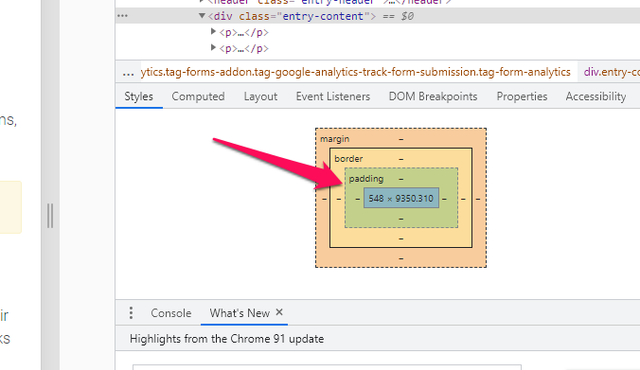
Task: Click the DevTools panel resize handle
Action: (50, 215)
